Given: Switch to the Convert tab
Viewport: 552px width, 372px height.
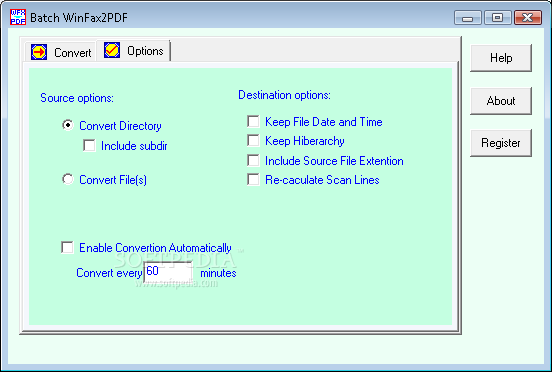Looking at the screenshot, I should [x=61, y=52].
